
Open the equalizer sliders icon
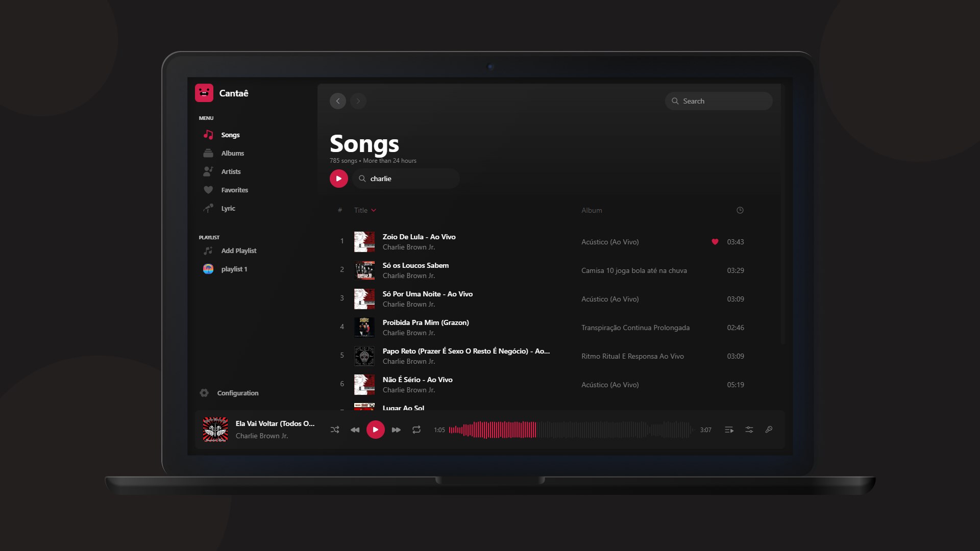pos(749,430)
